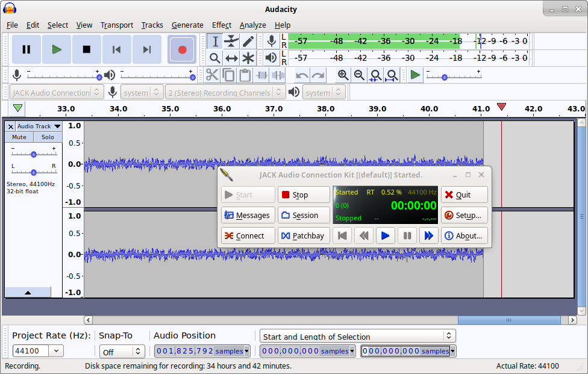Skip to start of the track

[117, 49]
